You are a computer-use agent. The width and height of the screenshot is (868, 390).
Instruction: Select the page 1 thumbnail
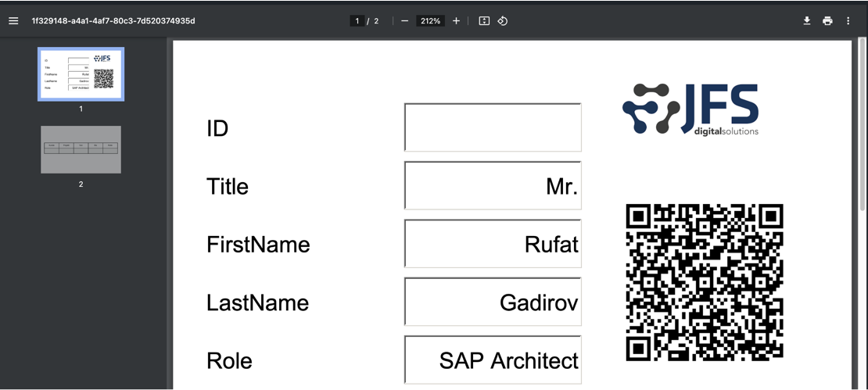(x=81, y=74)
